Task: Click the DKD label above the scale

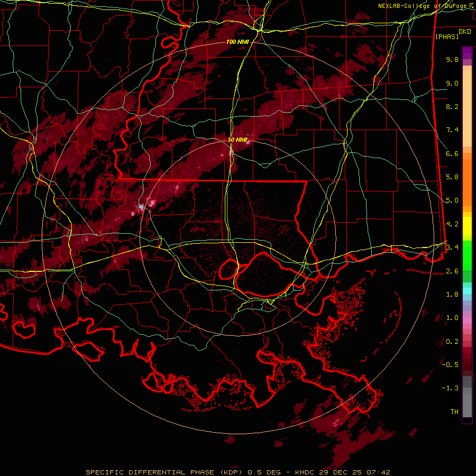Action: pyautogui.click(x=464, y=32)
